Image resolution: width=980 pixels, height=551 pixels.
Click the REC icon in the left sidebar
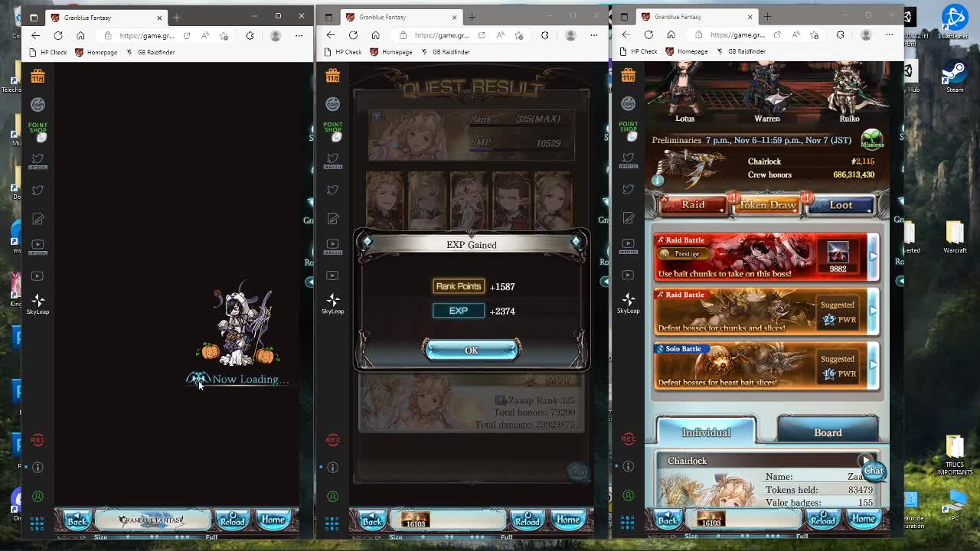coord(38,439)
